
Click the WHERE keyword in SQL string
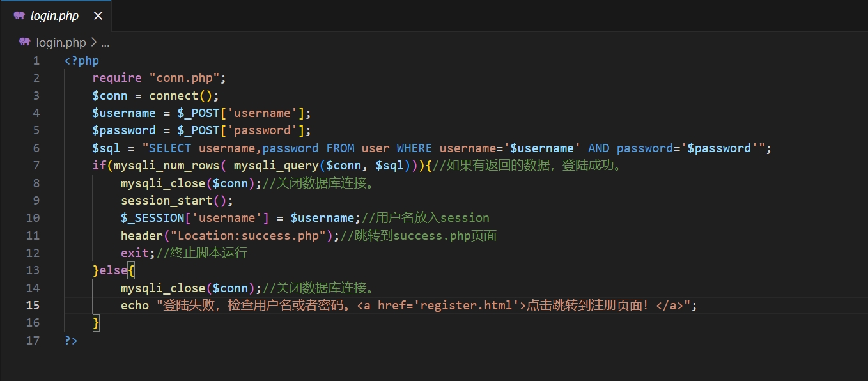[x=414, y=148]
